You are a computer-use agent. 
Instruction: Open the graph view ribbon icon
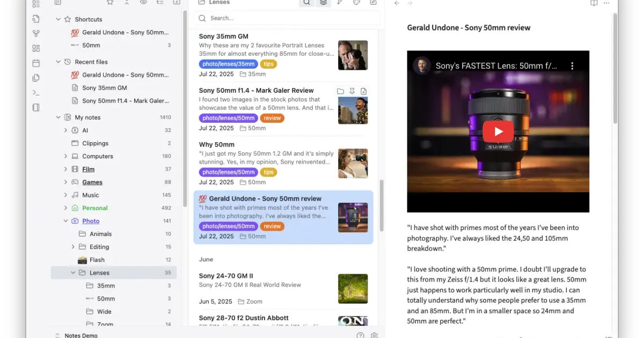36,34
